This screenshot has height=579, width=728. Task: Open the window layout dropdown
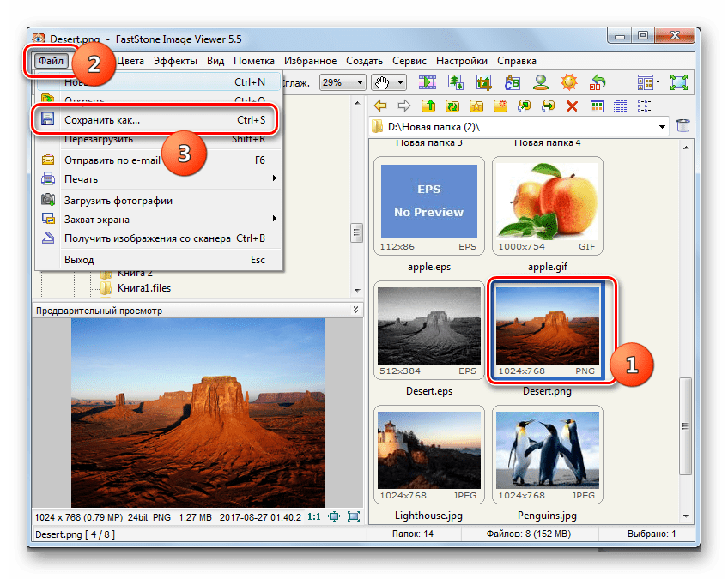coord(649,82)
